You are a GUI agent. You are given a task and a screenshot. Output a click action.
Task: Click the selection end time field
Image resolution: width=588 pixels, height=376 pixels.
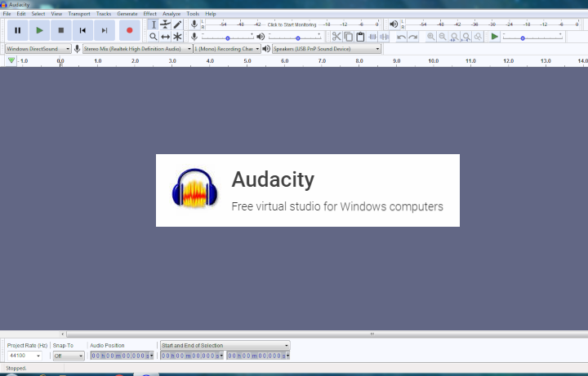(x=256, y=356)
